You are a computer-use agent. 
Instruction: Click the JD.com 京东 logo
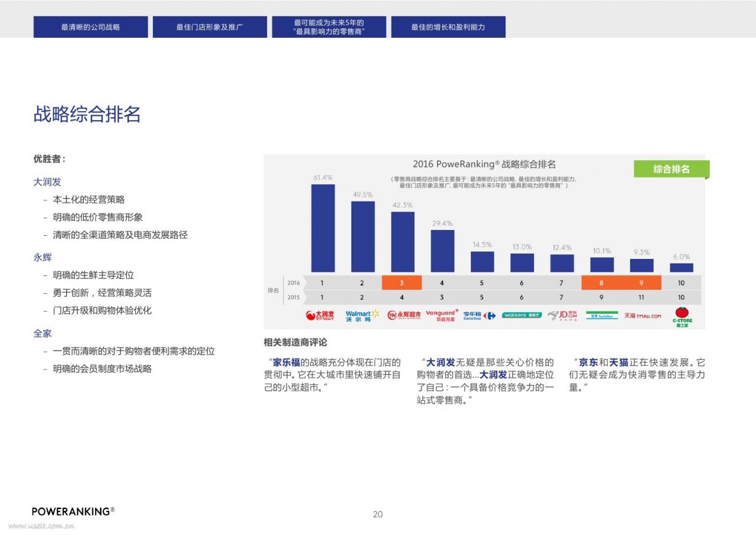coord(562,315)
